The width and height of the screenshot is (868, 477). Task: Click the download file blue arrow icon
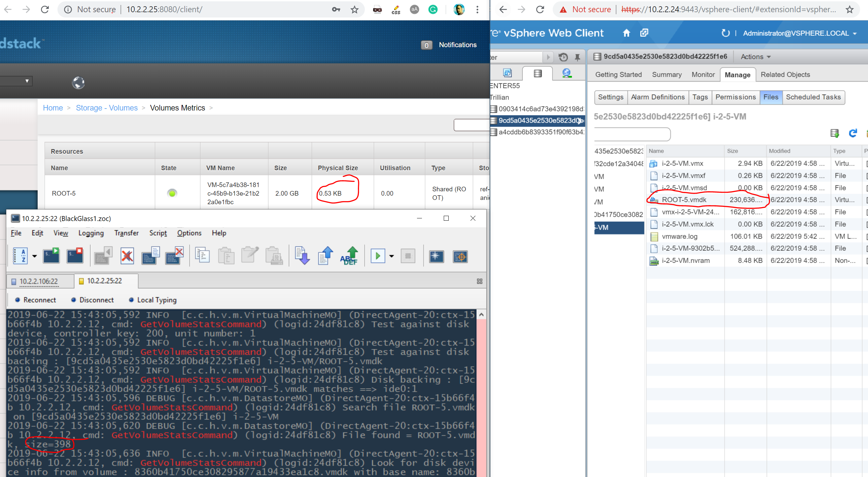(x=302, y=256)
